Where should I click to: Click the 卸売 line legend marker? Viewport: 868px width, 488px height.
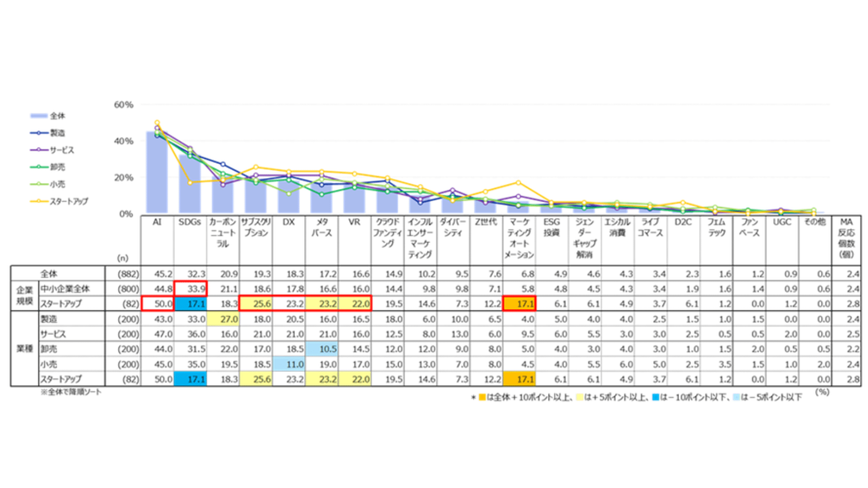click(39, 167)
